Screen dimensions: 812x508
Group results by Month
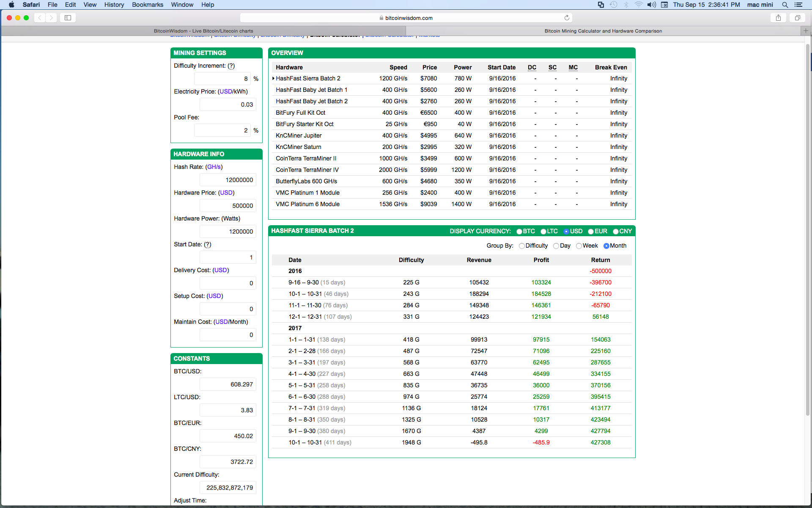pos(606,246)
